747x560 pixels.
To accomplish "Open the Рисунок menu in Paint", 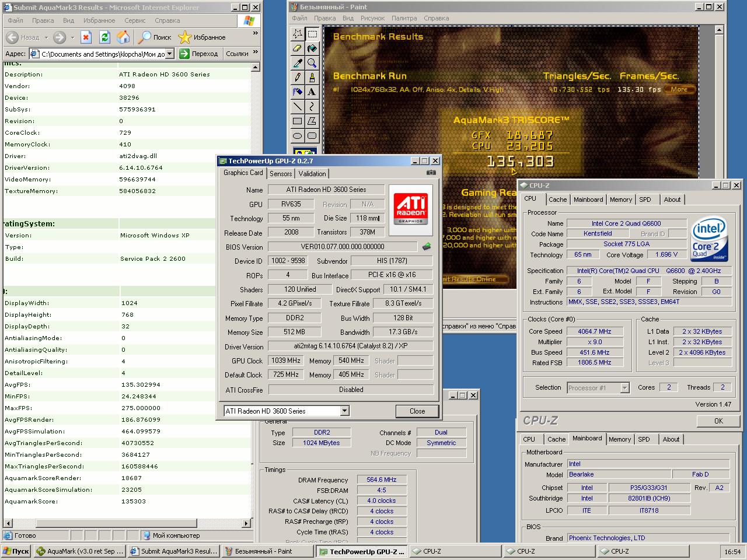I will [372, 18].
